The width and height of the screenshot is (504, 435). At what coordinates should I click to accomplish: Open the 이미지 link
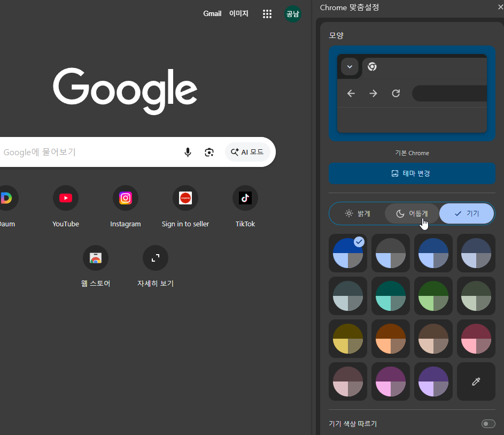pos(238,13)
